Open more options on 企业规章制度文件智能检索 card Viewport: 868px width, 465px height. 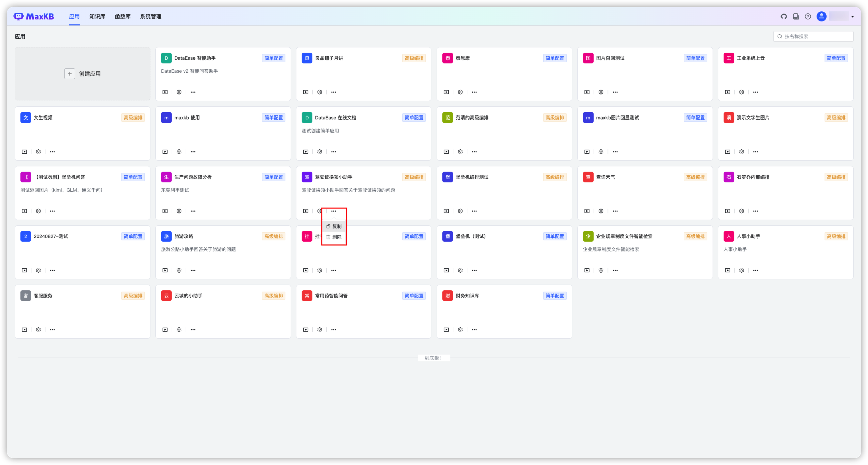[615, 271]
